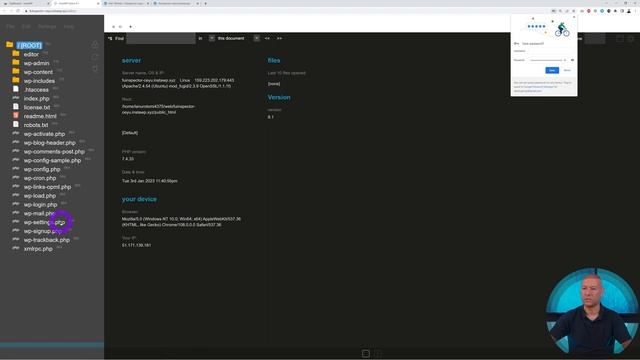Viewport: 640px width, 360px height.
Task: Open index.php in the file tree
Action: click(36, 99)
